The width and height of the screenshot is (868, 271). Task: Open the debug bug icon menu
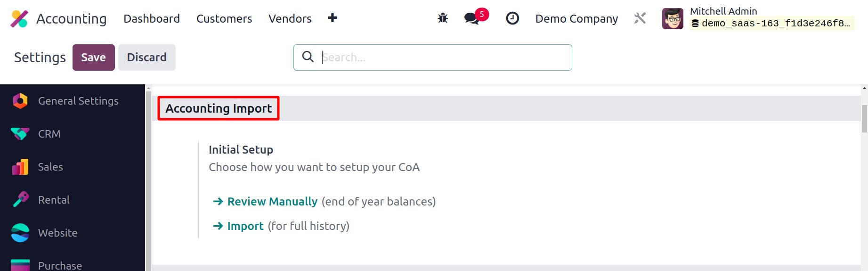pos(443,18)
